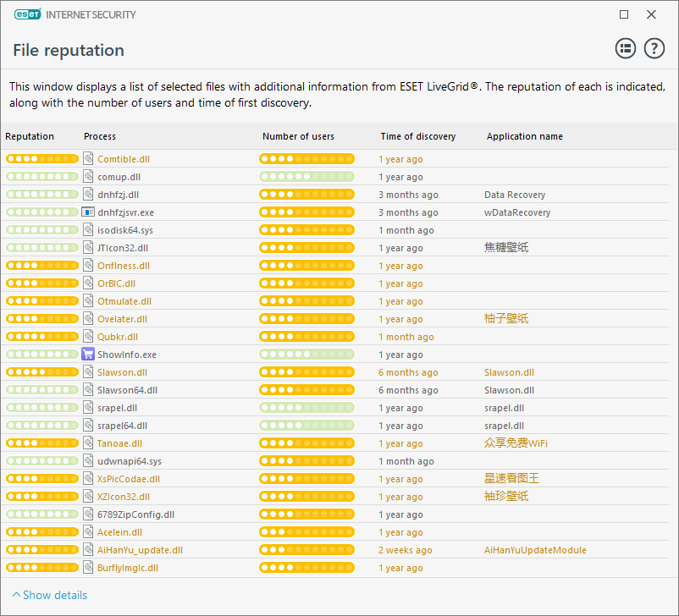Click the 袖珍壁纸 application name
Viewport: 679px width, 616px height.
[506, 496]
